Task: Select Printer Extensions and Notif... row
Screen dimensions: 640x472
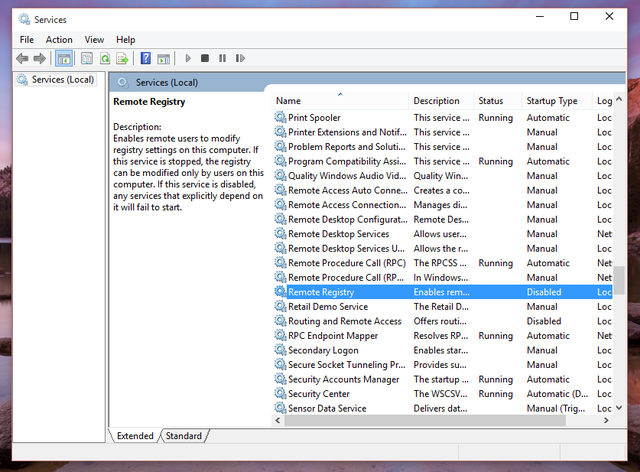Action: pyautogui.click(x=442, y=132)
